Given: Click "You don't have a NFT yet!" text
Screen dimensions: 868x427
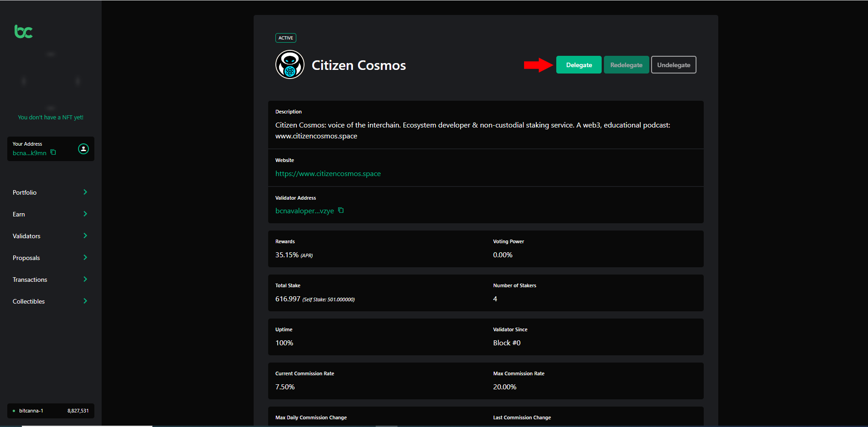Looking at the screenshot, I should [51, 117].
